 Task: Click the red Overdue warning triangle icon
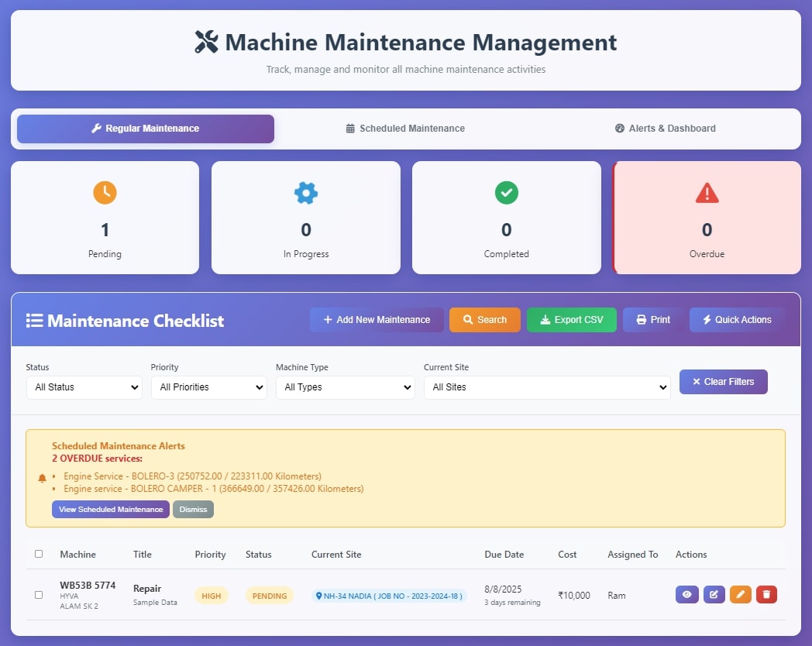tap(707, 193)
